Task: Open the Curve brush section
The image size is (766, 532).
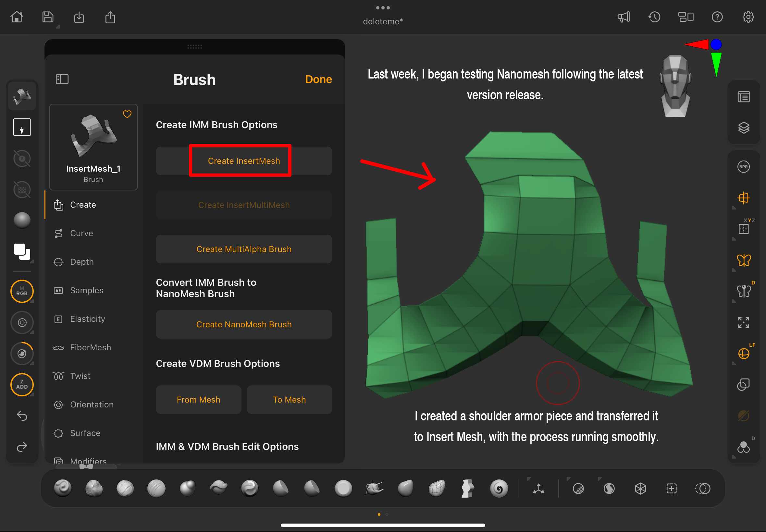Action: [x=81, y=233]
